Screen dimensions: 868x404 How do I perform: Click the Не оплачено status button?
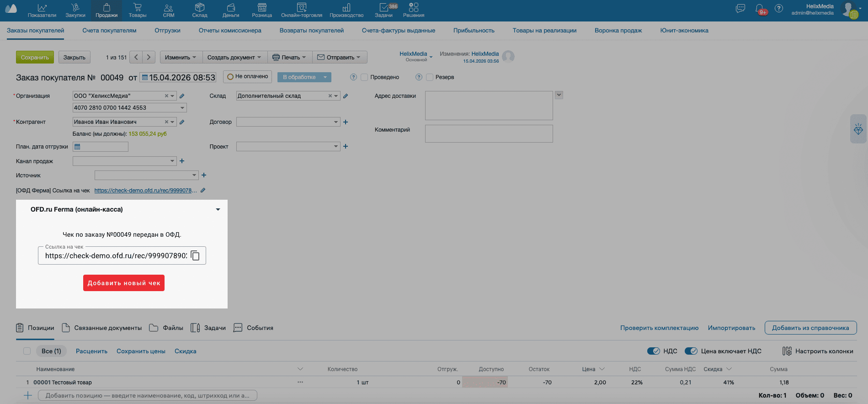point(248,77)
